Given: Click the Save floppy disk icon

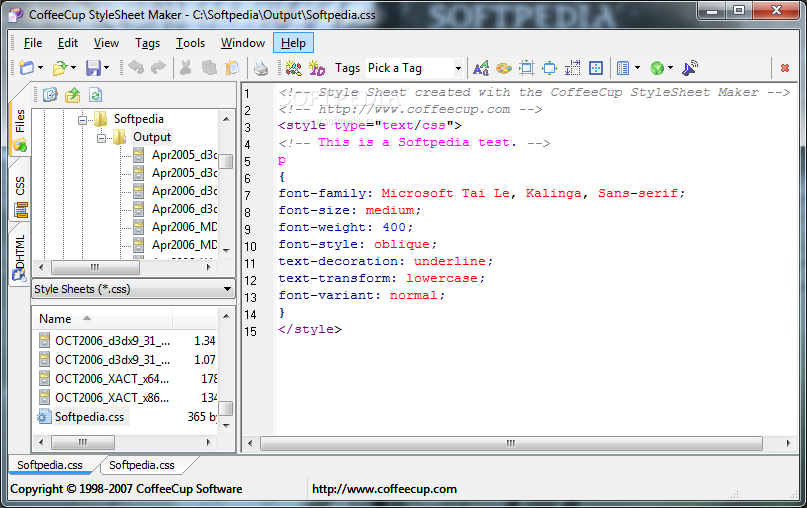Looking at the screenshot, I should click(93, 68).
